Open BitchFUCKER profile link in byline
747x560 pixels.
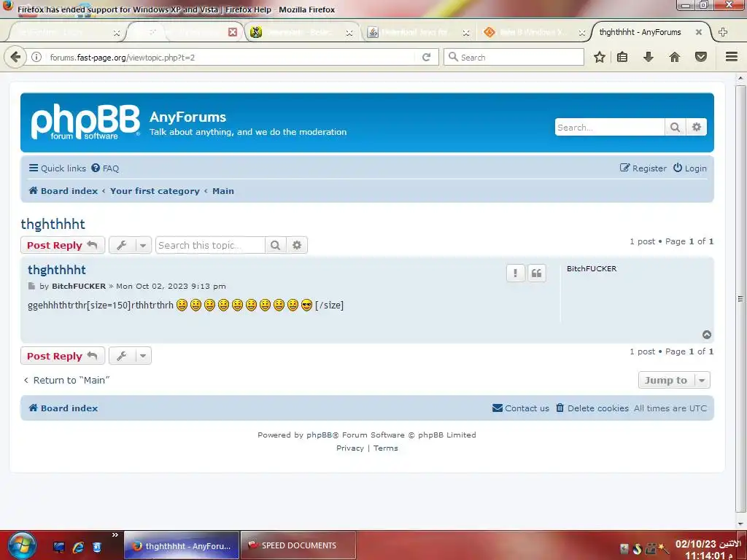[79, 286]
